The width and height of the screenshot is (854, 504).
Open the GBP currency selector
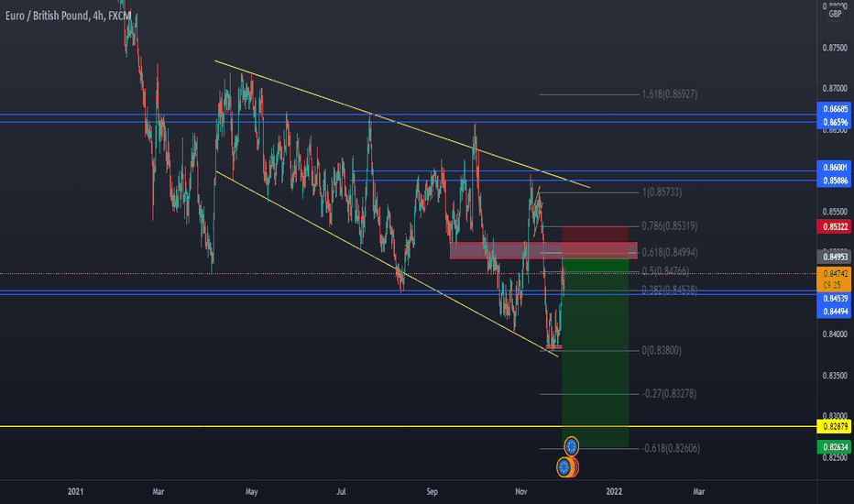click(835, 14)
